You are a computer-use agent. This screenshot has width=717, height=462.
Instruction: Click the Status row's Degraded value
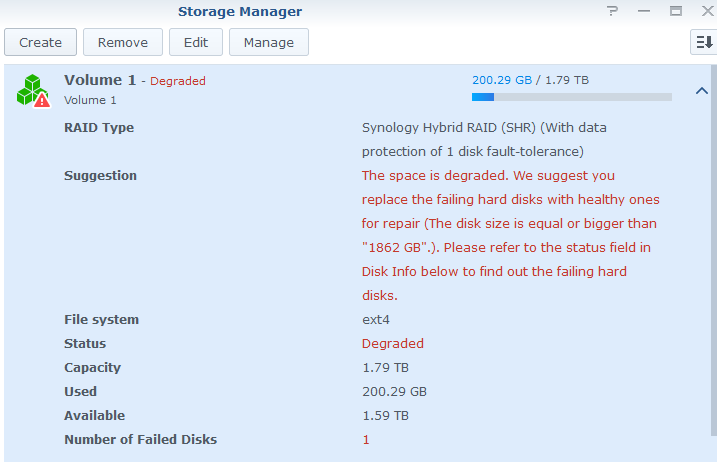tap(392, 343)
